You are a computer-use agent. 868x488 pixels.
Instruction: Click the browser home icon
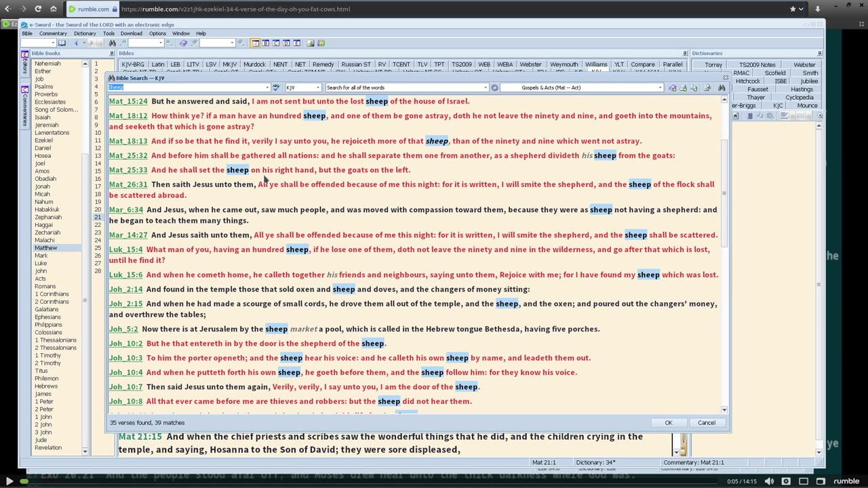click(x=53, y=9)
